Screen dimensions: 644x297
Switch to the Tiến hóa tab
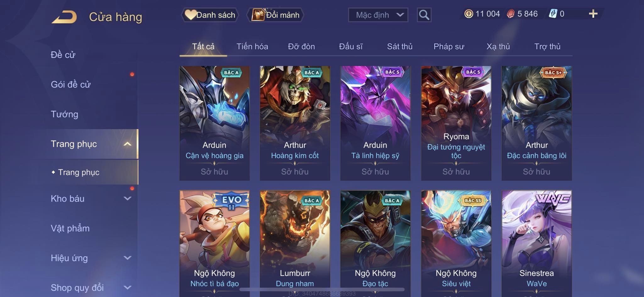252,46
